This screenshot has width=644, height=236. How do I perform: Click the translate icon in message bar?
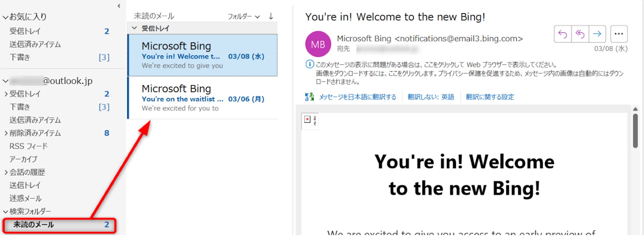click(x=309, y=97)
